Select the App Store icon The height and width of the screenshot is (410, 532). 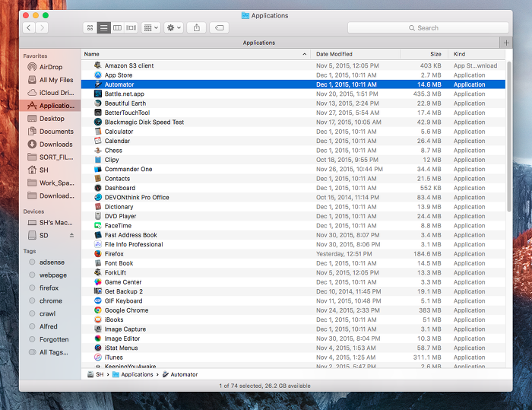(98, 75)
